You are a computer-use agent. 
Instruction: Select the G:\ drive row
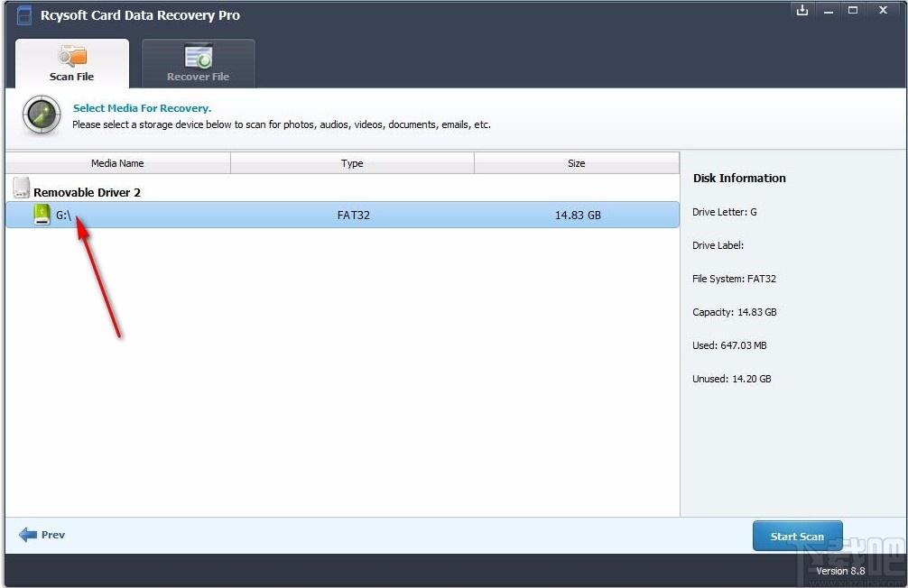pyautogui.click(x=342, y=215)
